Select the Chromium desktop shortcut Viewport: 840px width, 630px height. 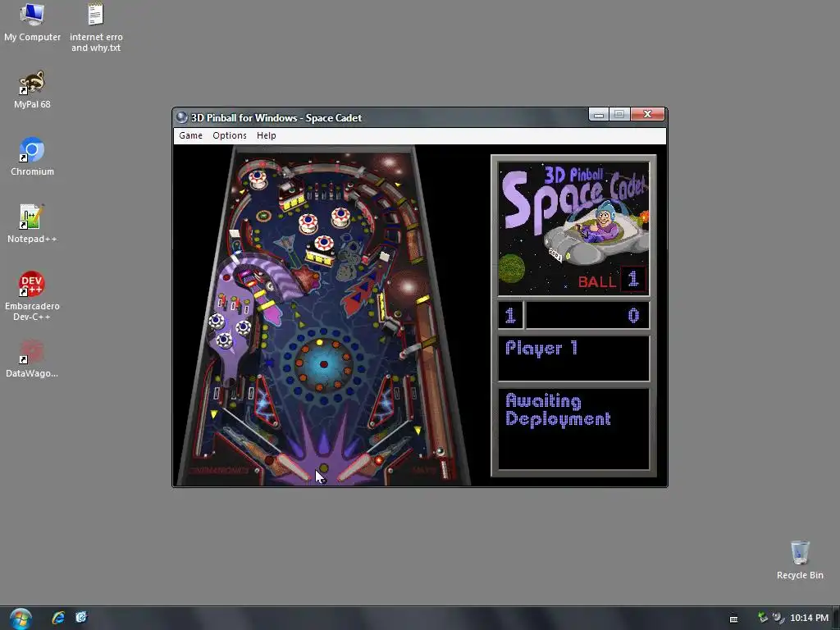(x=32, y=157)
